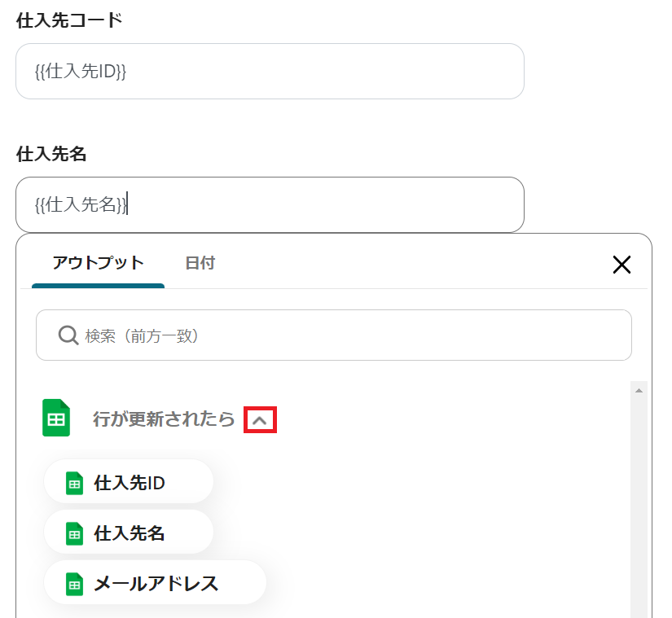This screenshot has height=618, width=672.
Task: Click the sheet icon on メールアドレス chip
Action: [x=74, y=585]
